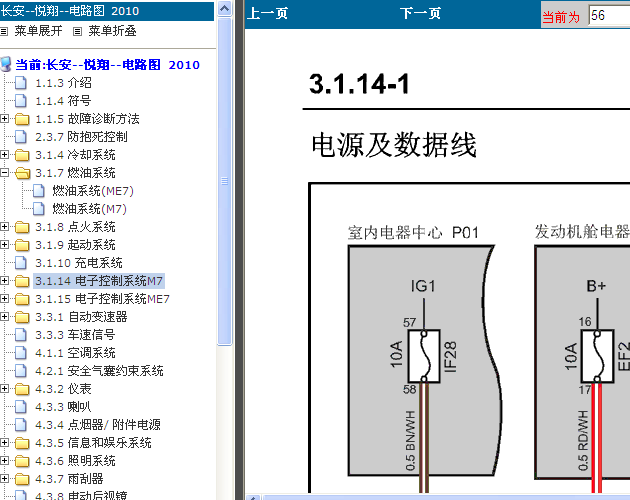630x500 pixels.
Task: Expand the 1.1.5 故障诊断方法 node
Action: (x=4, y=119)
